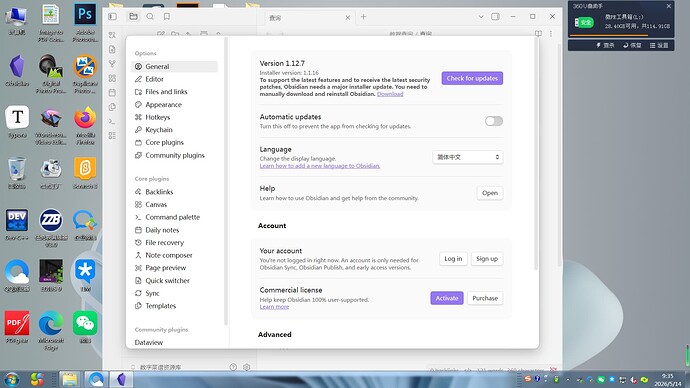
Task: Open the daily note calendar ribbon icon
Action: pyautogui.click(x=112, y=93)
